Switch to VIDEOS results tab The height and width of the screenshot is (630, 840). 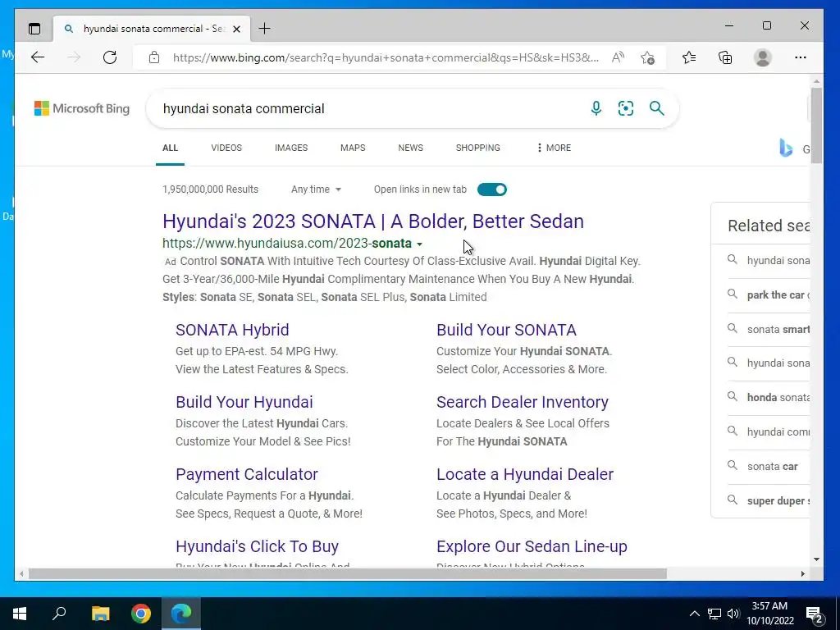click(x=226, y=148)
